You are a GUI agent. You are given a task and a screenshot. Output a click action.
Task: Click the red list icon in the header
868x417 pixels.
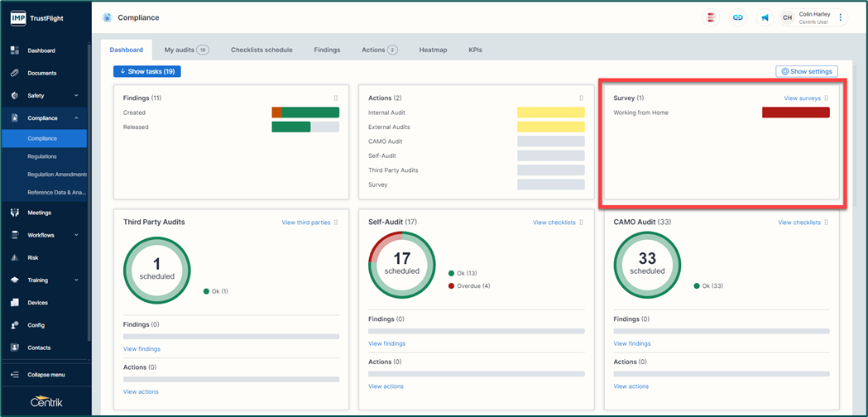coord(711,17)
